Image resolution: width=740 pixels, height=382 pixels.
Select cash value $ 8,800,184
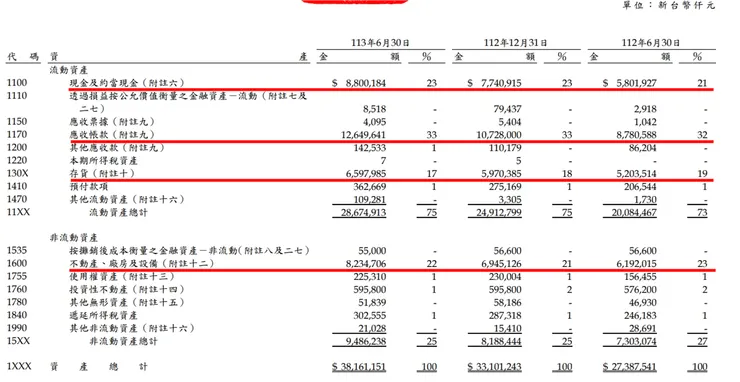click(359, 83)
